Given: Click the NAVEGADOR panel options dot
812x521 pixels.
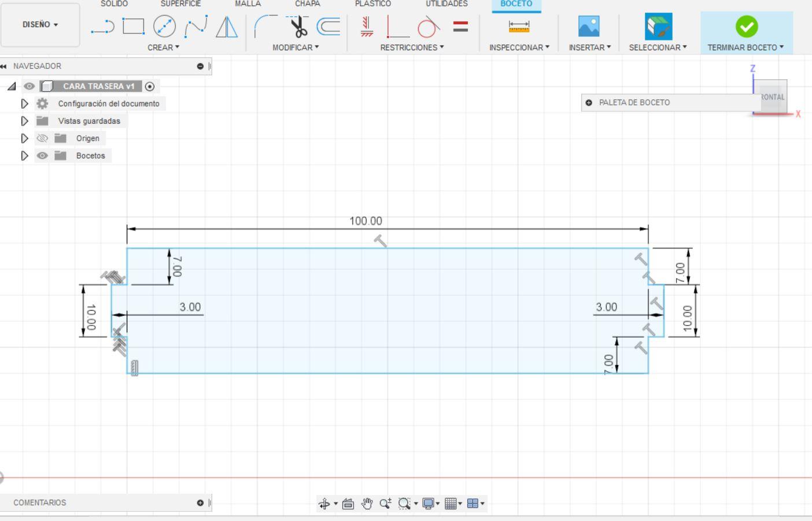Looking at the screenshot, I should pyautogui.click(x=200, y=66).
